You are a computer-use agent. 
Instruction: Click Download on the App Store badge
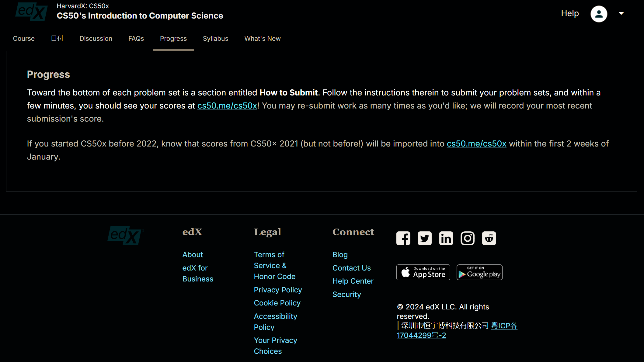click(423, 272)
